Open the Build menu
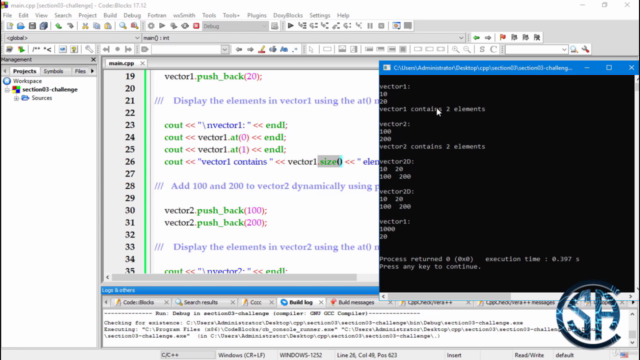Image resolution: width=640 pixels, height=360 pixels. pos(110,15)
